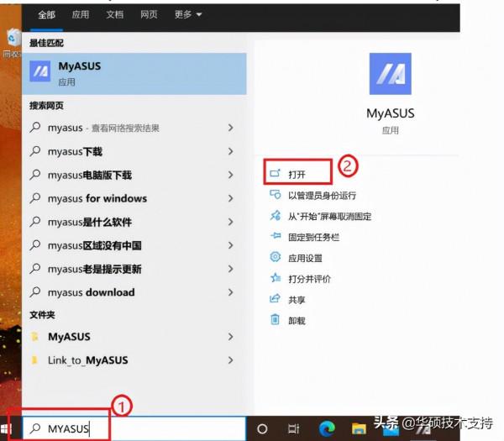Open Cortana circle icon on taskbar
This screenshot has height=441, width=504.
pyautogui.click(x=262, y=428)
